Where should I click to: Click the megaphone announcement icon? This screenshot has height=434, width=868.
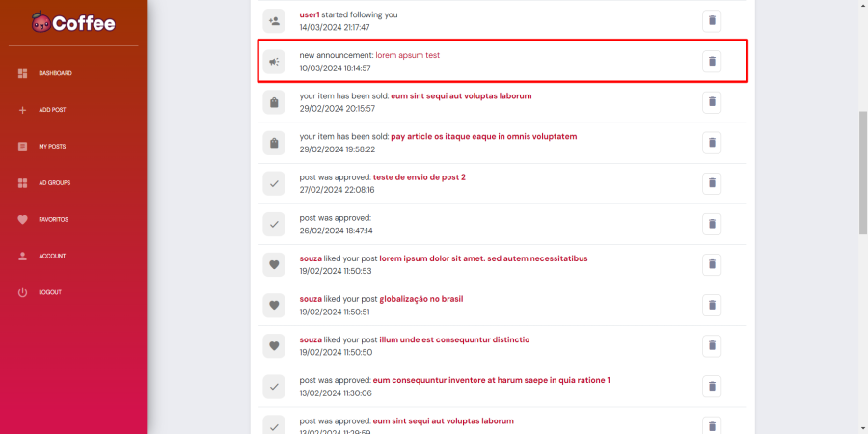[275, 62]
